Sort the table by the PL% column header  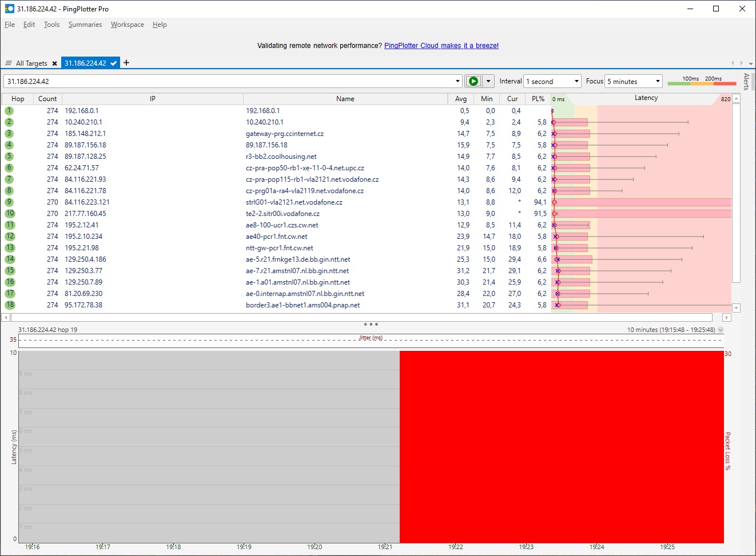(x=538, y=99)
